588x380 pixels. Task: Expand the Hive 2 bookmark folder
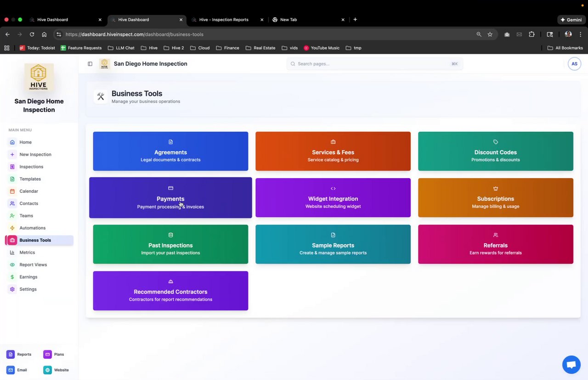pyautogui.click(x=173, y=48)
